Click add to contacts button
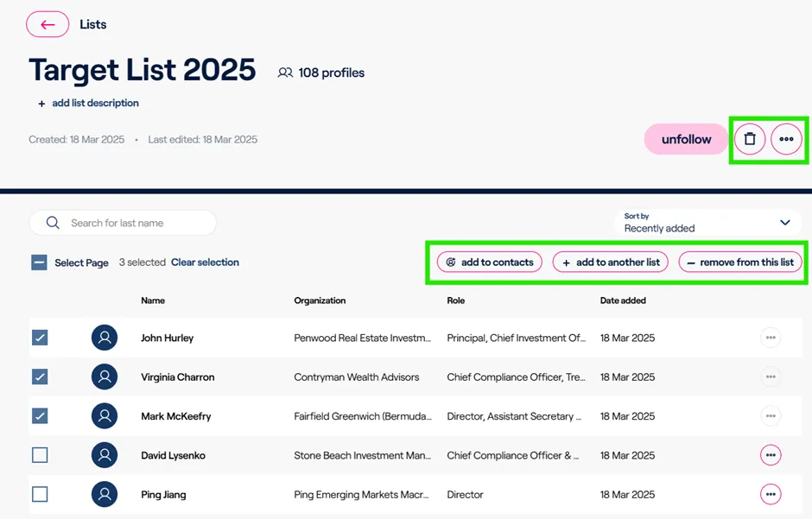The width and height of the screenshot is (812, 519). pyautogui.click(x=490, y=263)
